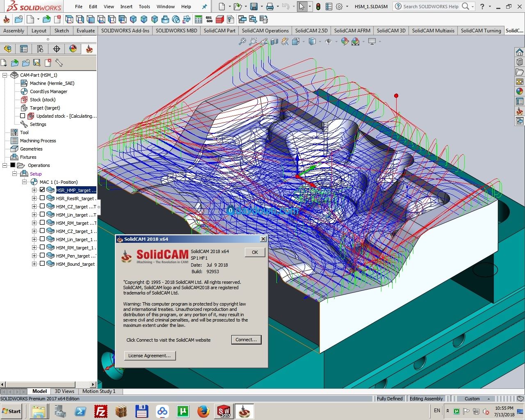Open the Edit Appearance tool
This screenshot has width=525, height=420.
point(345,41)
